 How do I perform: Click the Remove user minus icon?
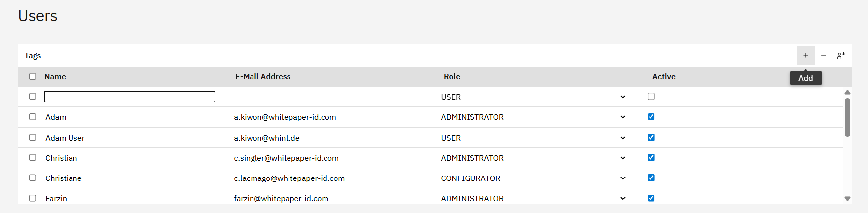[823, 55]
